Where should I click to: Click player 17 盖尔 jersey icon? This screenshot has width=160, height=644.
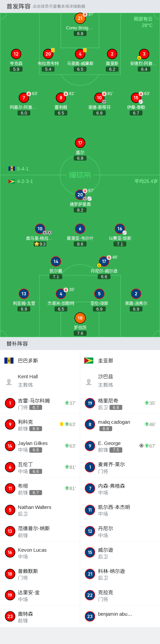[x=80, y=143]
